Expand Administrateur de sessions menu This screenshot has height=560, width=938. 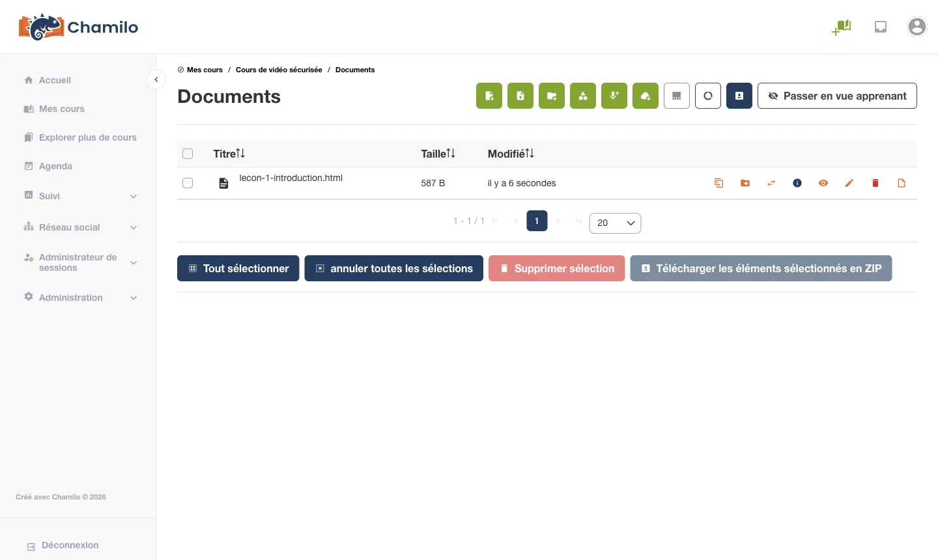tap(81, 262)
